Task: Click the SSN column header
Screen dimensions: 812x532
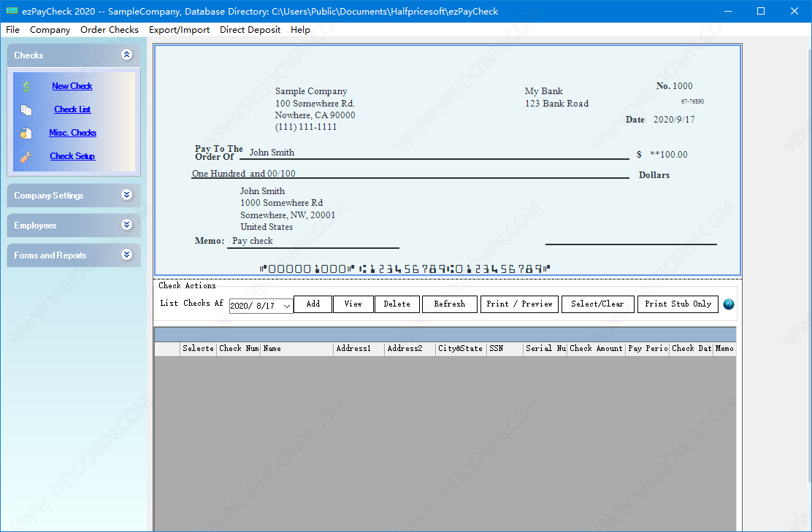Action: coord(505,349)
